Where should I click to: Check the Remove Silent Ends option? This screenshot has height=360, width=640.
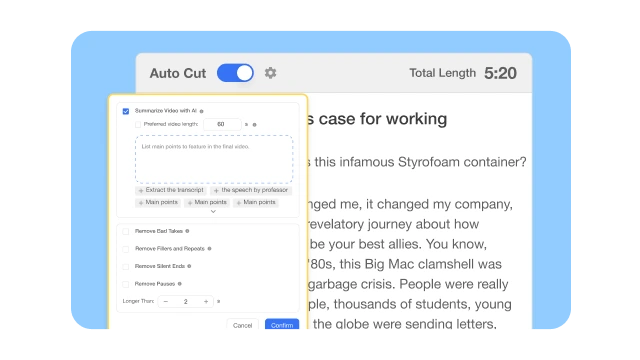pyautogui.click(x=126, y=267)
